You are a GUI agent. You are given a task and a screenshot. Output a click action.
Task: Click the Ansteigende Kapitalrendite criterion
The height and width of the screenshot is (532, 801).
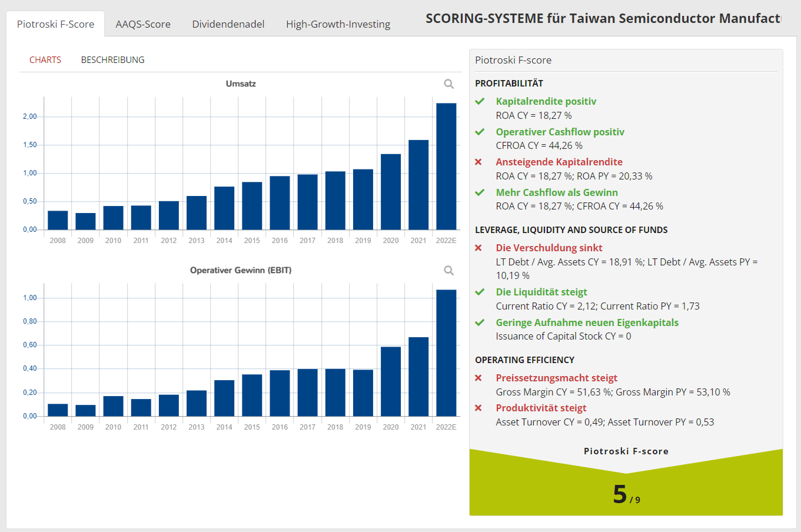(x=559, y=162)
